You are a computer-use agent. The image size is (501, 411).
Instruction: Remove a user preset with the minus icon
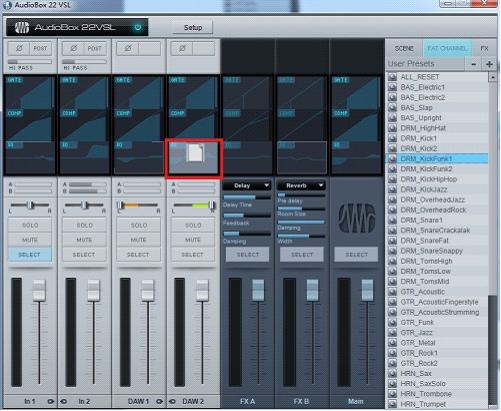tap(474, 64)
